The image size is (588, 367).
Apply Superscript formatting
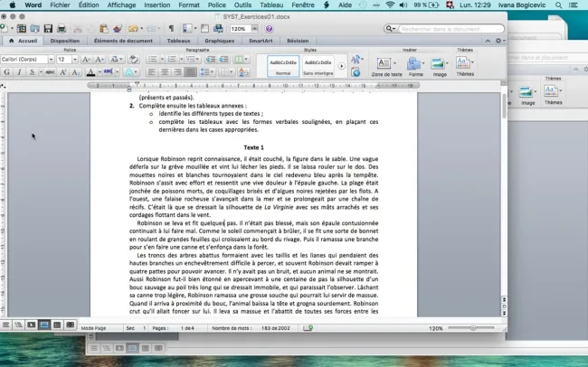click(x=63, y=72)
